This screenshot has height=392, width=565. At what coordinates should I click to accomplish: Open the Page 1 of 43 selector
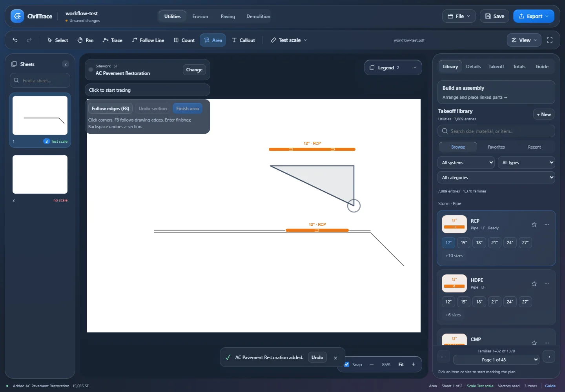click(496, 360)
